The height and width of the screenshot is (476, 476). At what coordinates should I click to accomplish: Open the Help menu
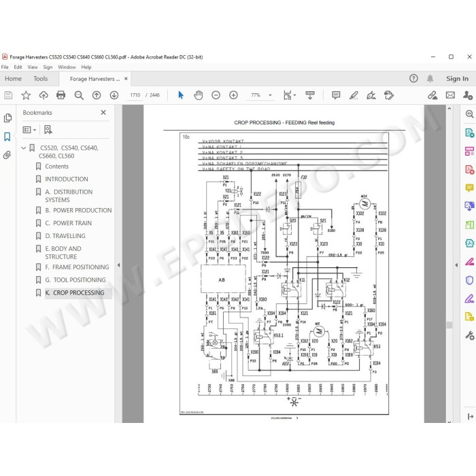(x=86, y=67)
